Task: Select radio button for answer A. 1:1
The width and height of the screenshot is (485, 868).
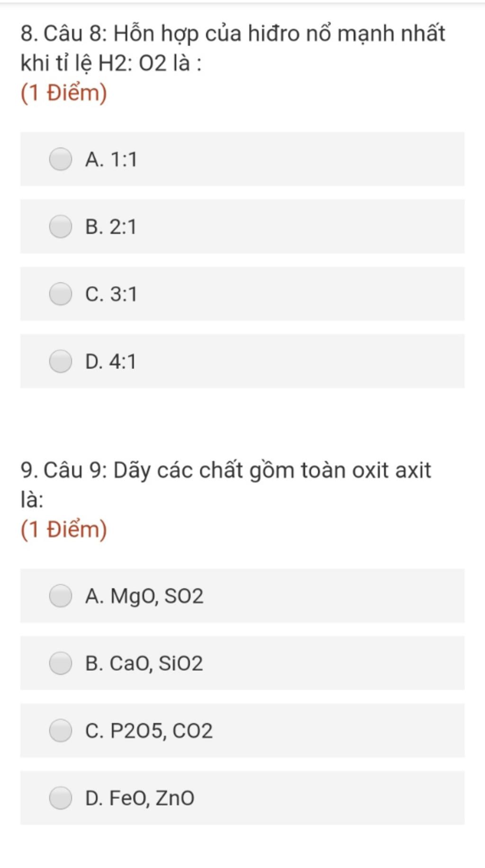Action: (61, 159)
